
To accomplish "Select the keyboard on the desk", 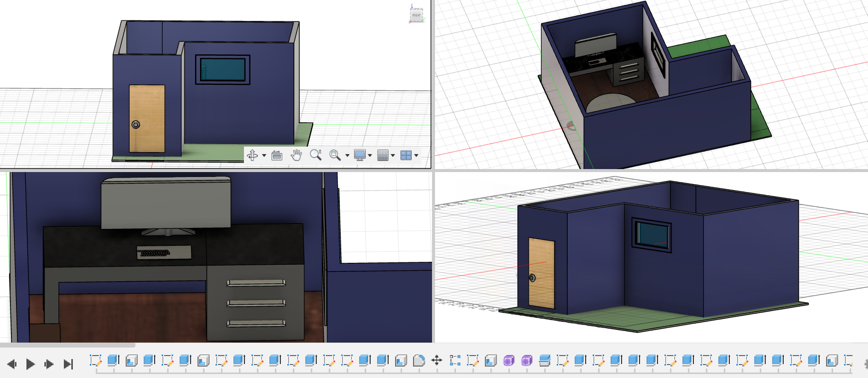I will (164, 252).
